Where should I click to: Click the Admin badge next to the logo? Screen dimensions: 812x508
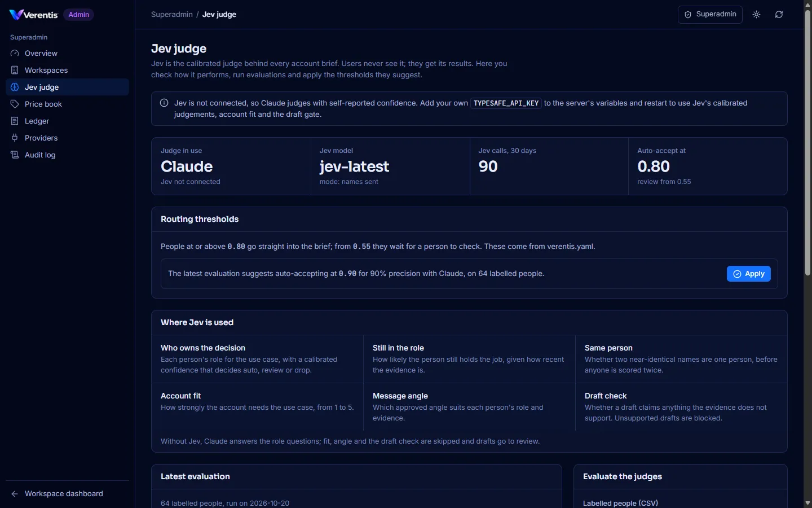[79, 15]
